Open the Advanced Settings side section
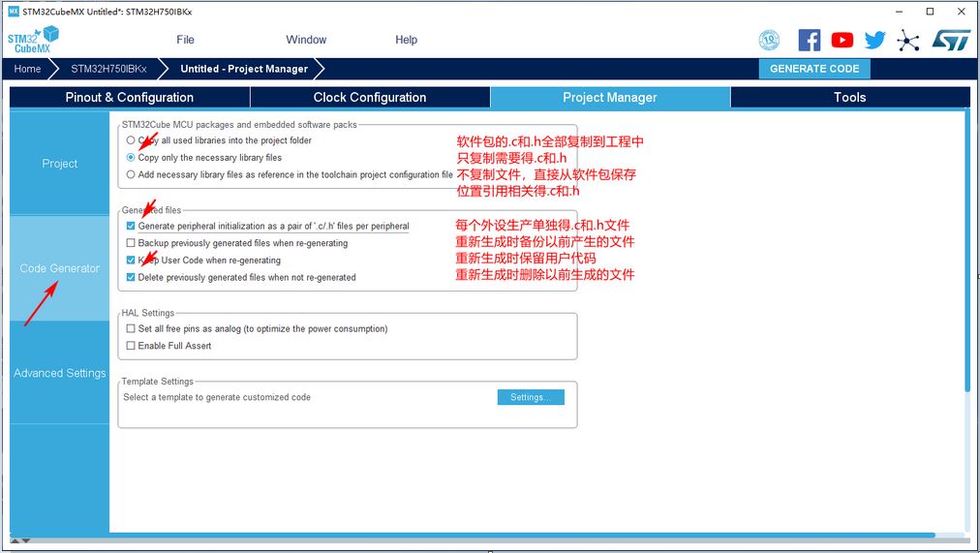The image size is (980, 553). coord(59,373)
